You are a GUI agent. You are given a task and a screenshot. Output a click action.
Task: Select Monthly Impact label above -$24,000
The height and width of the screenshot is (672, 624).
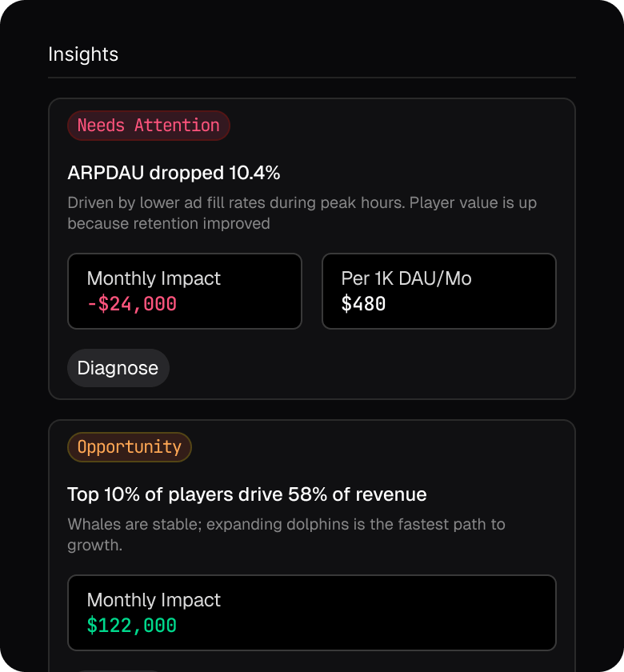[154, 278]
